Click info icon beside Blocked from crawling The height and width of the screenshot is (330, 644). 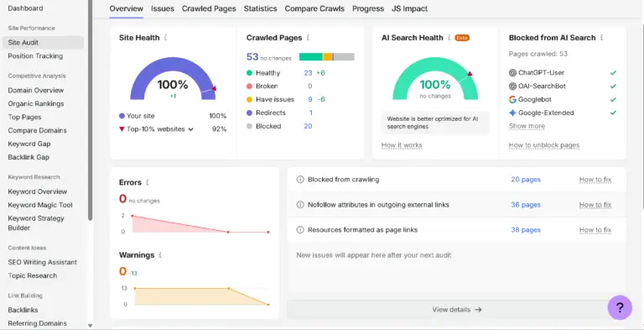(x=300, y=180)
